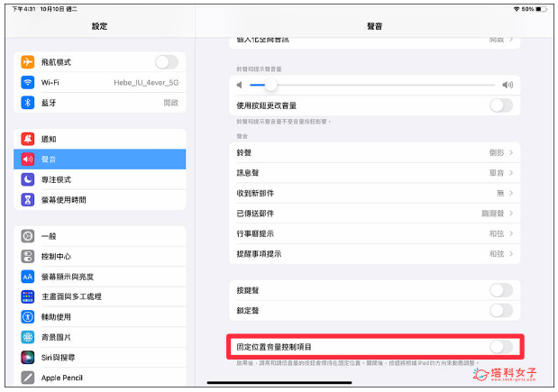The width and height of the screenshot is (558, 392).
Task: Tap the Bluetooth icon in sidebar
Action: [28, 103]
